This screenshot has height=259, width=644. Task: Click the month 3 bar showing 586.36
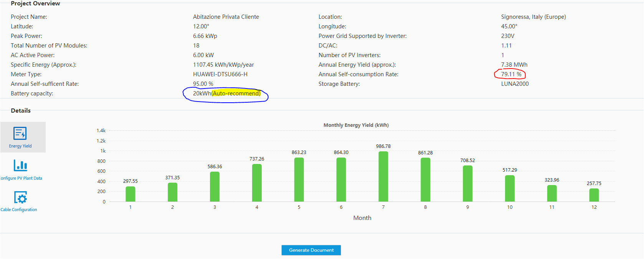[215, 187]
